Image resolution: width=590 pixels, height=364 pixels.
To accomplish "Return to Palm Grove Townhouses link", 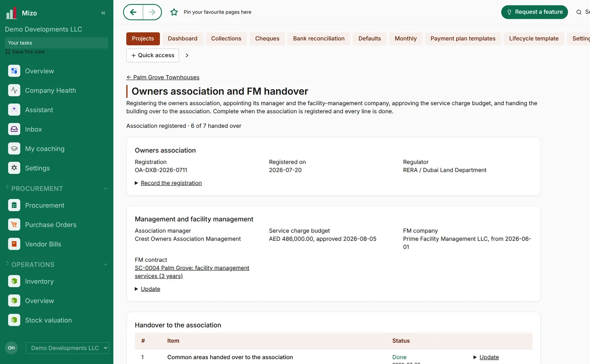I will 163,77.
